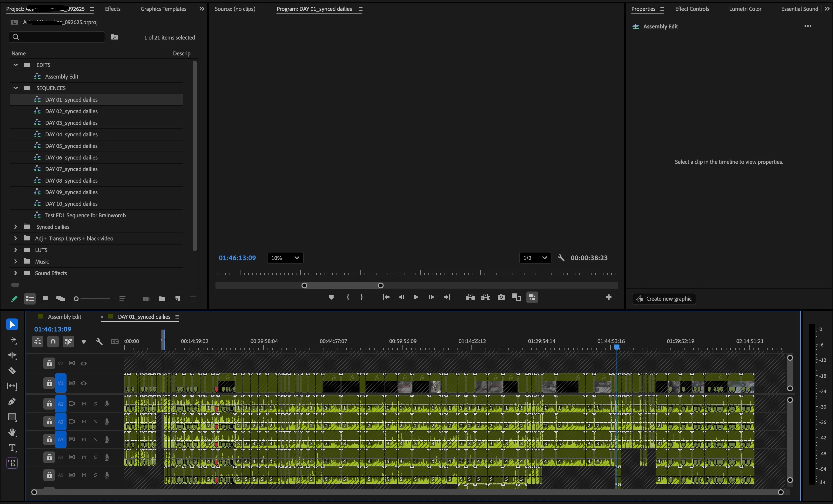Open the 10% zoom level dropdown
Image resolution: width=833 pixels, height=504 pixels.
pyautogui.click(x=285, y=258)
